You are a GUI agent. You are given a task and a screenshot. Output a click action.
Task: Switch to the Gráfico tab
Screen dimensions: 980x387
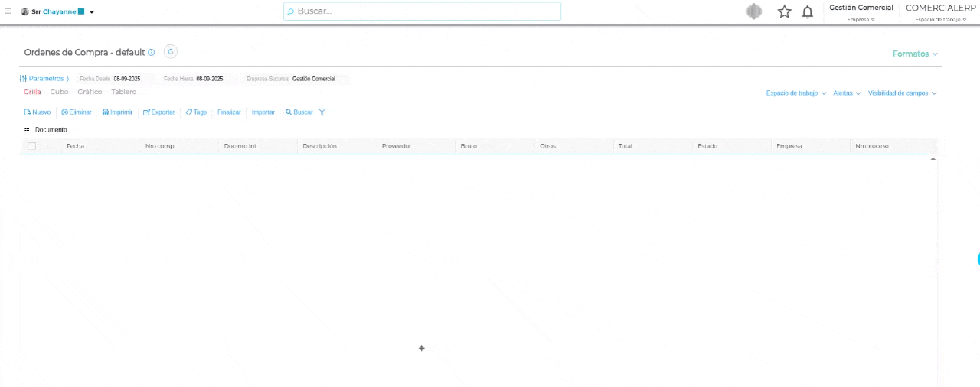[x=90, y=92]
